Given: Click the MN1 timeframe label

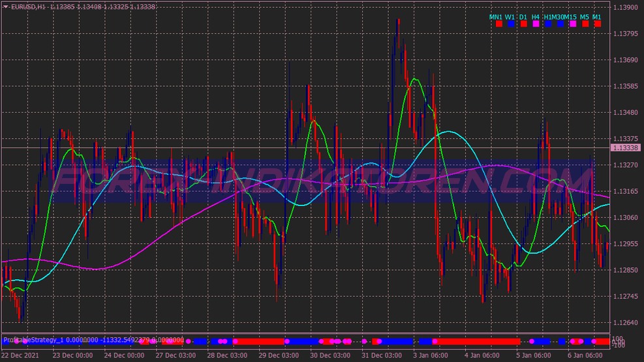Looking at the screenshot, I should pos(496,17).
